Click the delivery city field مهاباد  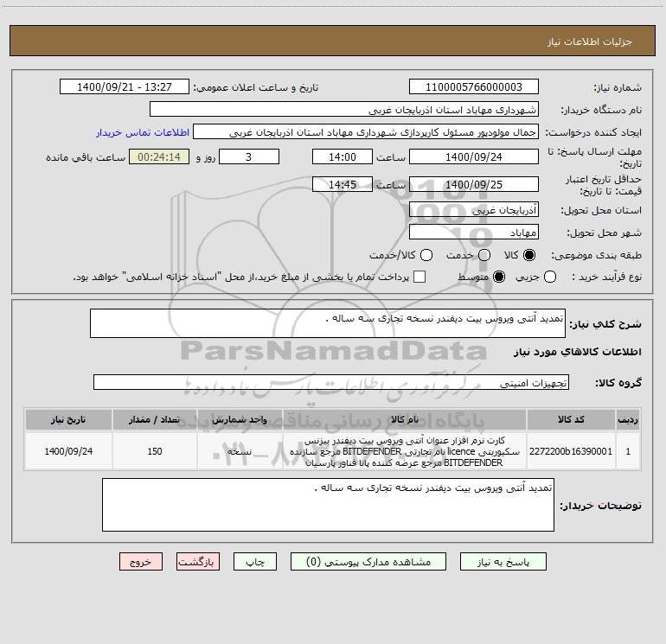coord(474,232)
